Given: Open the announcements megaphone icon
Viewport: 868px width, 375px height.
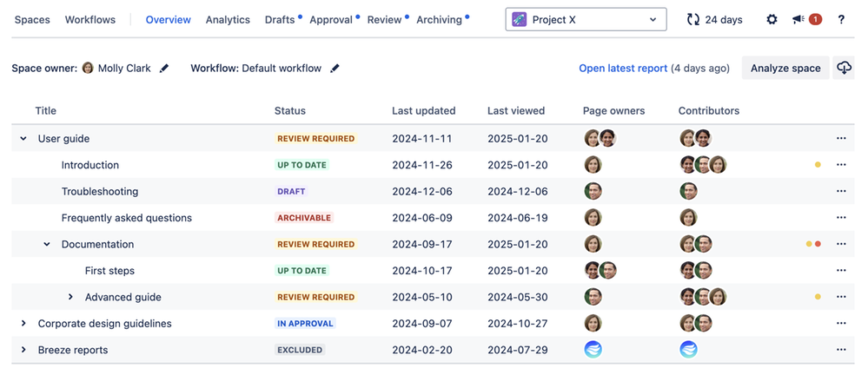Looking at the screenshot, I should pyautogui.click(x=798, y=19).
